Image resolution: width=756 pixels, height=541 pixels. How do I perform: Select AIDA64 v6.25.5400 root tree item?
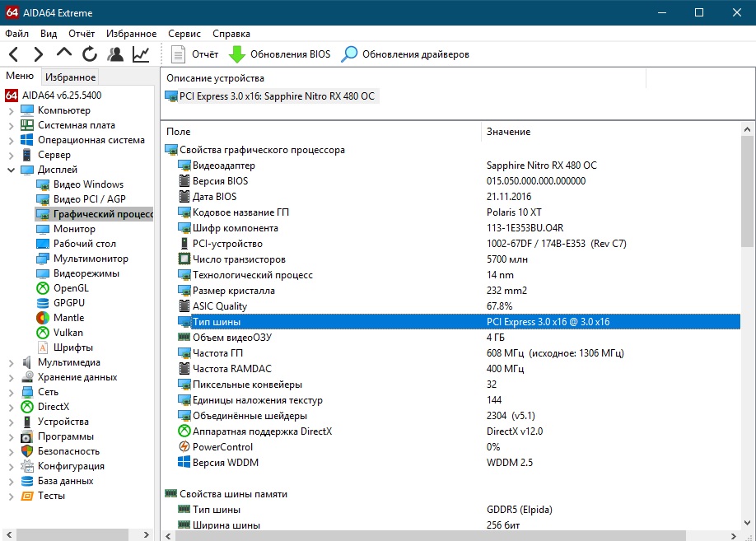pos(62,96)
